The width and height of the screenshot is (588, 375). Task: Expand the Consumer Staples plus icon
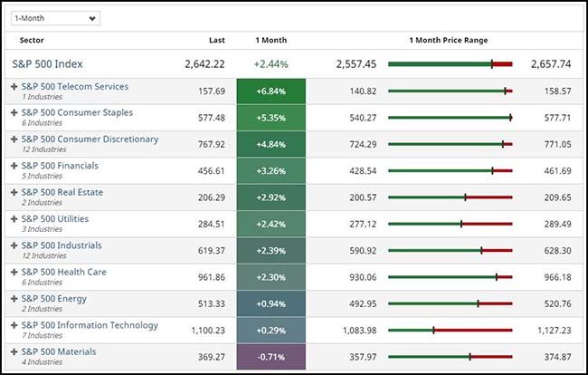click(14, 113)
